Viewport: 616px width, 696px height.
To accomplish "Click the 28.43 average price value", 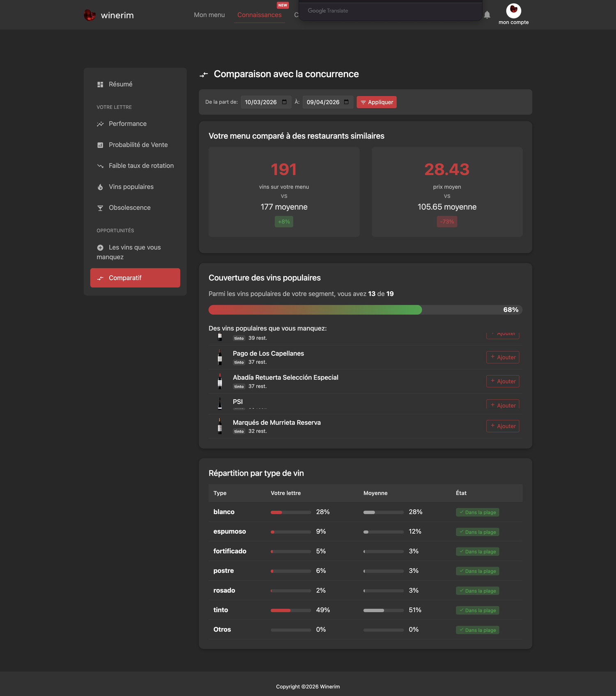I will click(447, 169).
